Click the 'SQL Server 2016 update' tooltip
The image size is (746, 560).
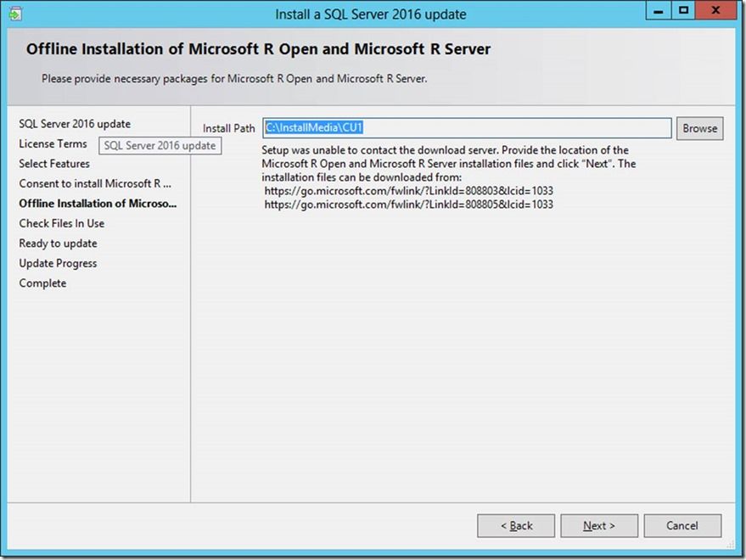pos(160,146)
